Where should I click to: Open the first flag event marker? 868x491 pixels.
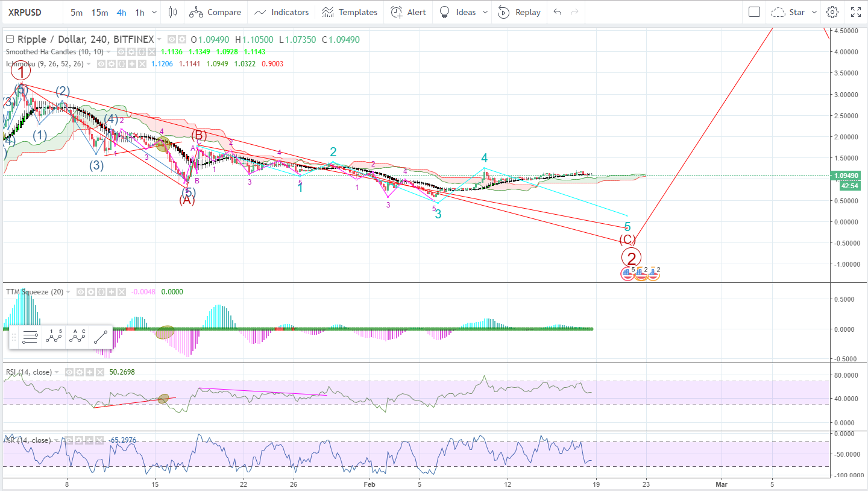(628, 273)
